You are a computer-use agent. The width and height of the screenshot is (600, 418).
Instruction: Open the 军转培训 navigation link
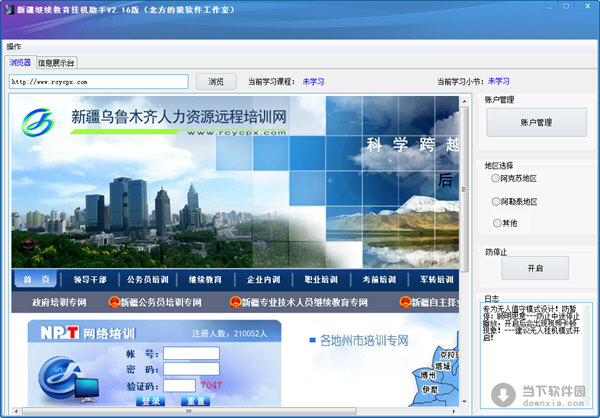coord(437,280)
